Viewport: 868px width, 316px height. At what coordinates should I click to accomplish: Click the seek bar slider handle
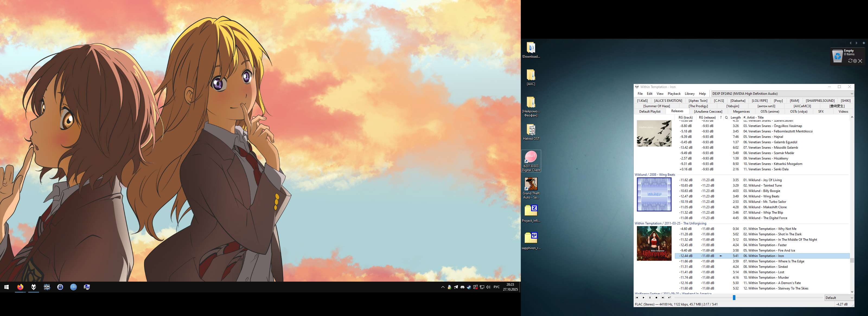(734, 298)
